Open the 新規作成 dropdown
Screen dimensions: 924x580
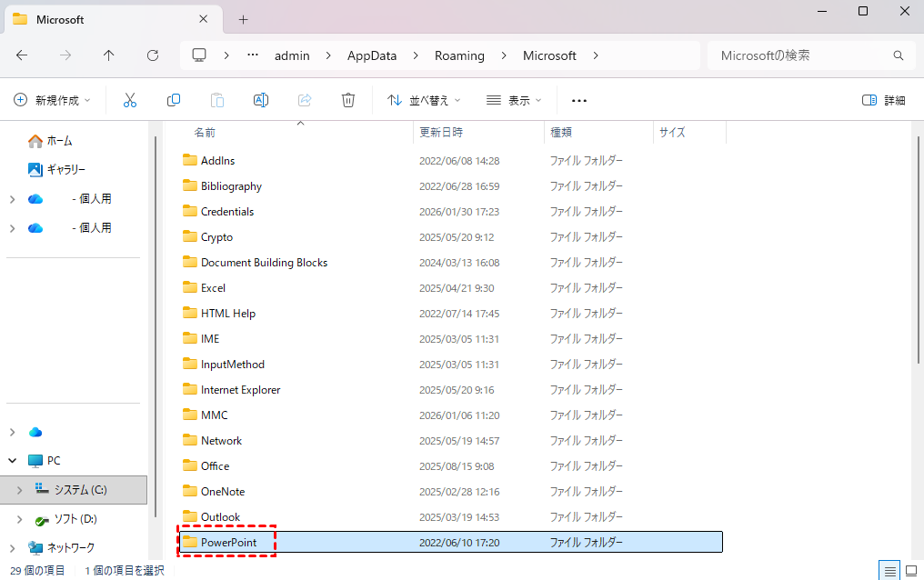(53, 100)
